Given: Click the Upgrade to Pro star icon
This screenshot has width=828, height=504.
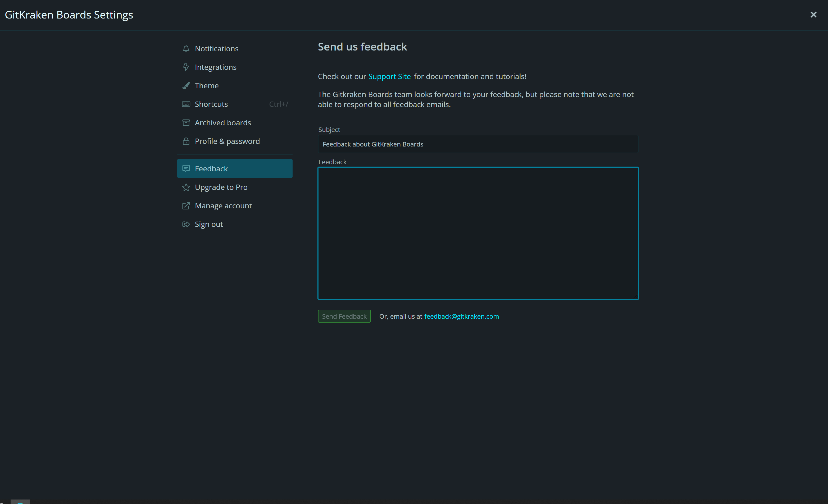Looking at the screenshot, I should point(186,187).
